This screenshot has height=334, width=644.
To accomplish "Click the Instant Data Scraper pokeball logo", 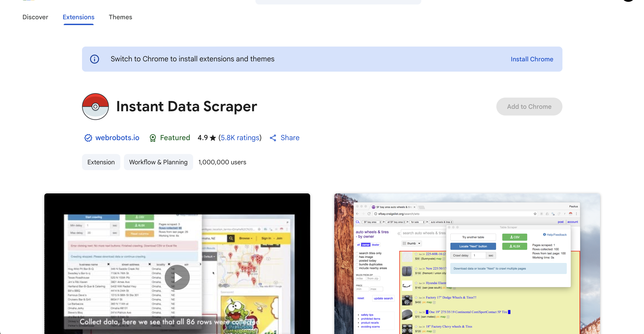I will point(95,106).
